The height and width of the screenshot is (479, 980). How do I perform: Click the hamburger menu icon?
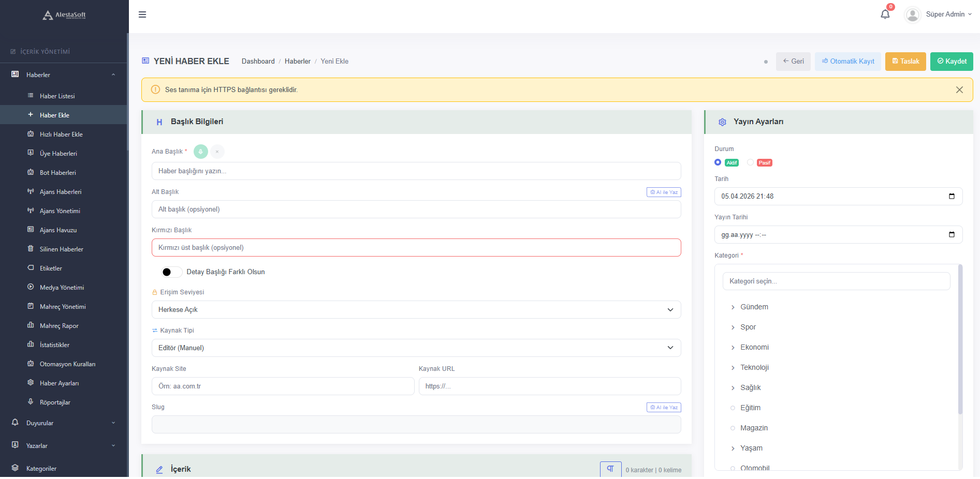pyautogui.click(x=142, y=14)
